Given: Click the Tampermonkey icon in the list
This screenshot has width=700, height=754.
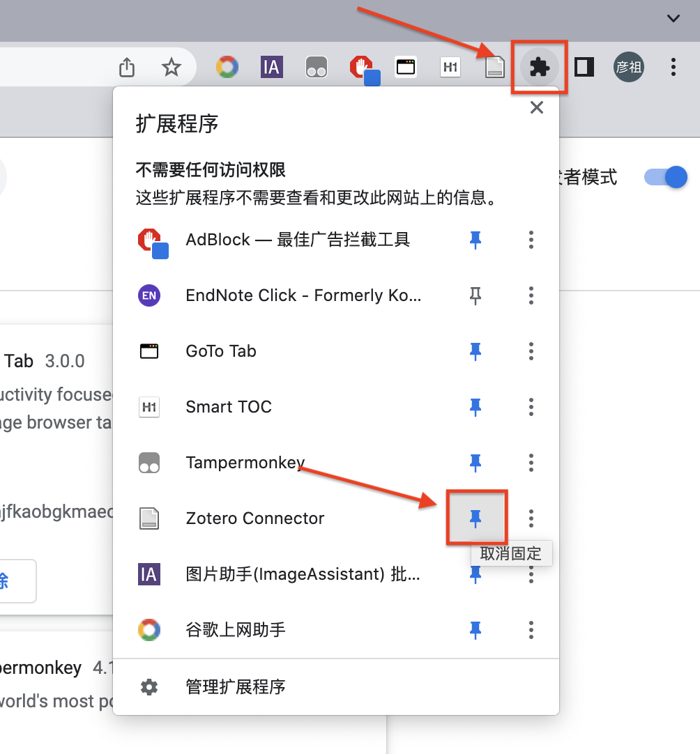Looking at the screenshot, I should pyautogui.click(x=149, y=463).
